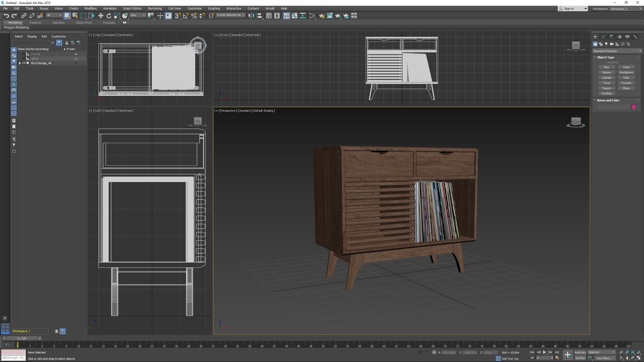The height and width of the screenshot is (362, 644).
Task: Expand the Vinyl Storage_46 tree item
Action: tap(20, 63)
